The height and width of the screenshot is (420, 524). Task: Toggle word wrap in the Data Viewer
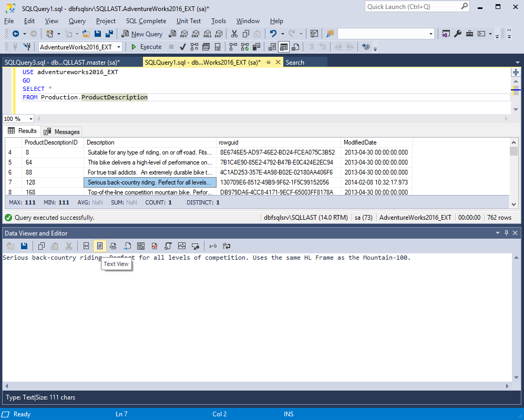pyautogui.click(x=226, y=245)
